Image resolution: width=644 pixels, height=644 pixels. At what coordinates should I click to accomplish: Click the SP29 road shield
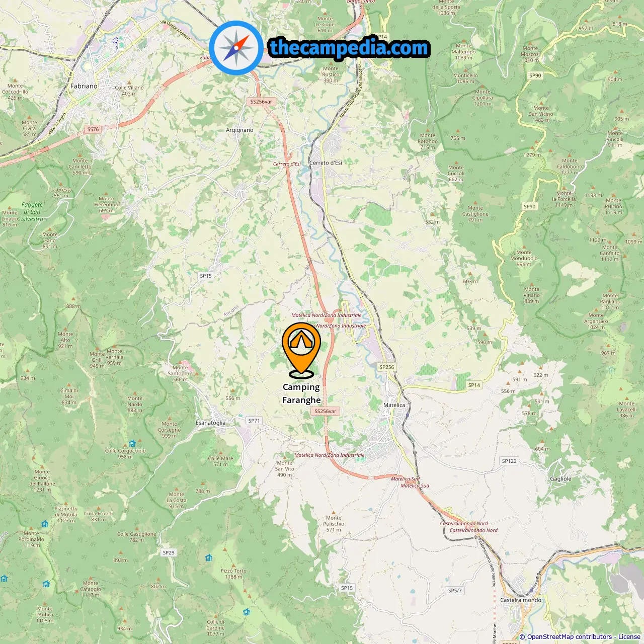169,552
